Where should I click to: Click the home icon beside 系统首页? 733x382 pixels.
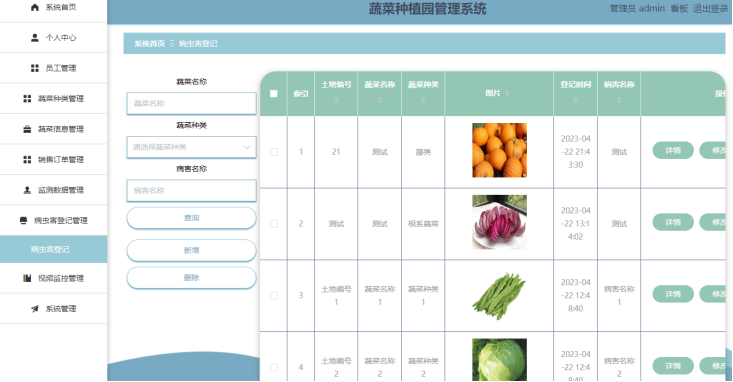click(35, 7)
